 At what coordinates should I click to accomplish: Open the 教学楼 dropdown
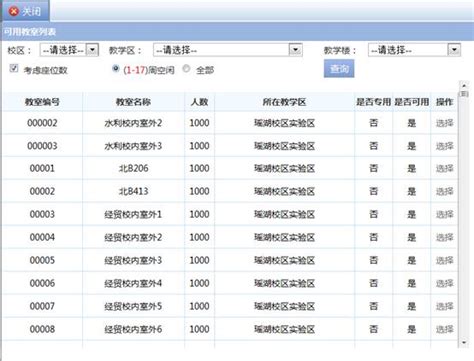click(x=414, y=50)
